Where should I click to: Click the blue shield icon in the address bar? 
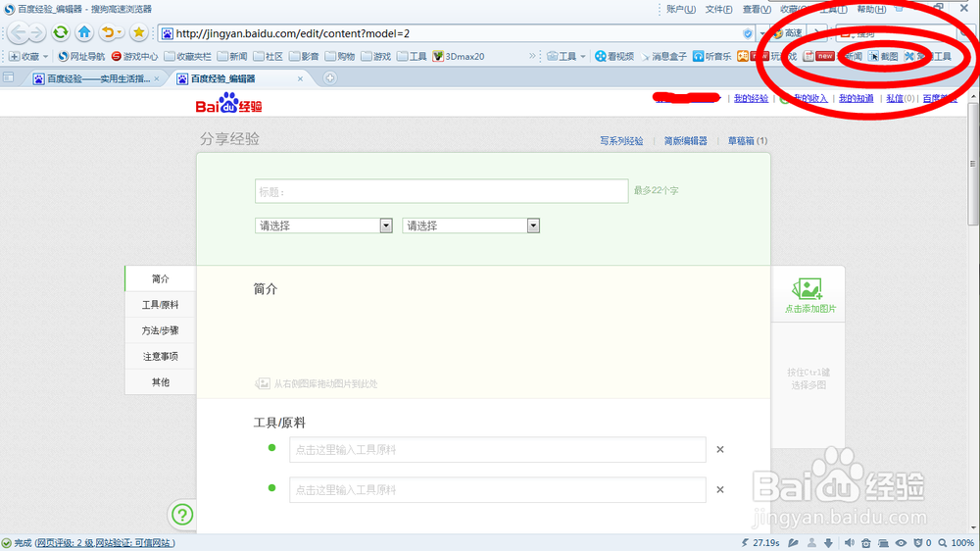[748, 33]
